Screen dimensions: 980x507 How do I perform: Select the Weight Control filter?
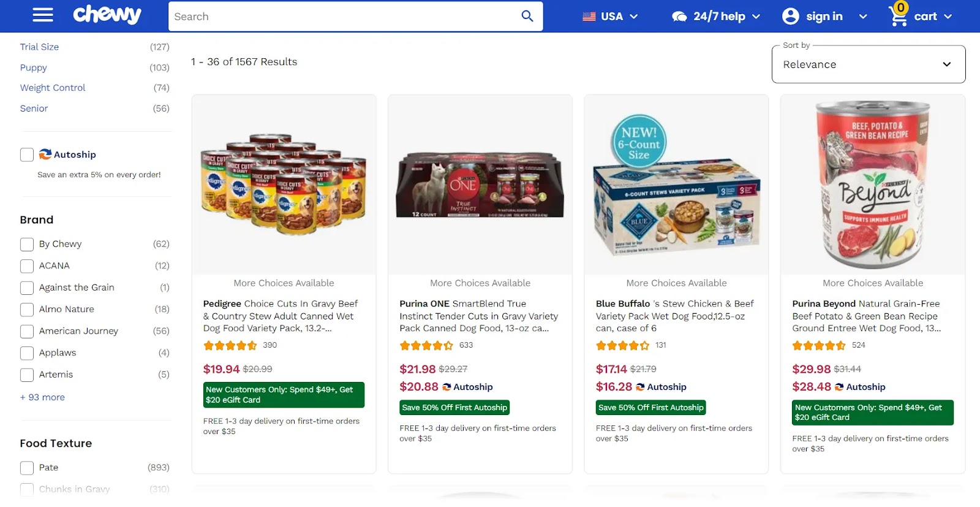tap(52, 87)
